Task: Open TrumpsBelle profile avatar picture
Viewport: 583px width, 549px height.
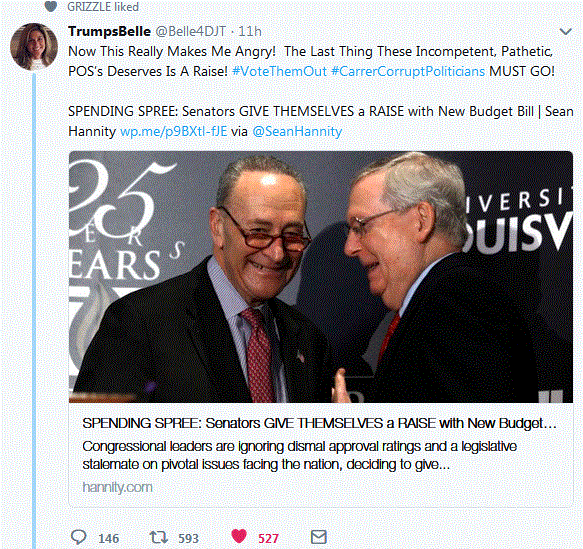Action: [x=34, y=47]
